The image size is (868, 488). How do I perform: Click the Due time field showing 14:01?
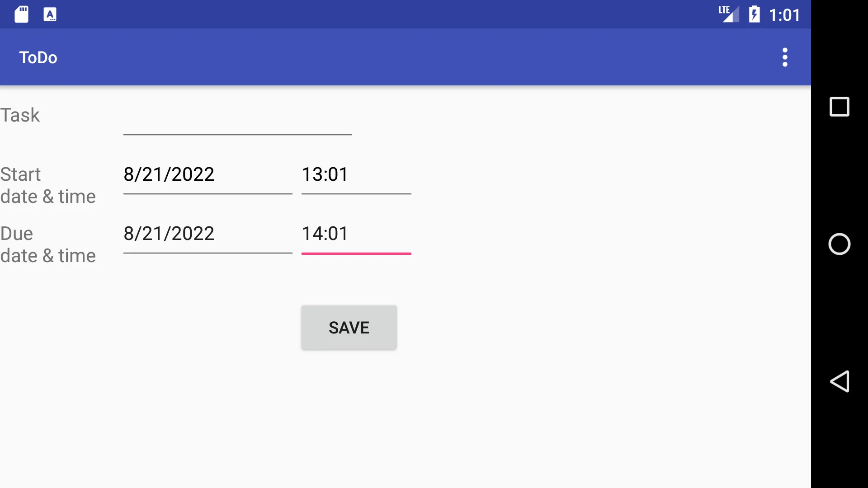click(x=356, y=234)
